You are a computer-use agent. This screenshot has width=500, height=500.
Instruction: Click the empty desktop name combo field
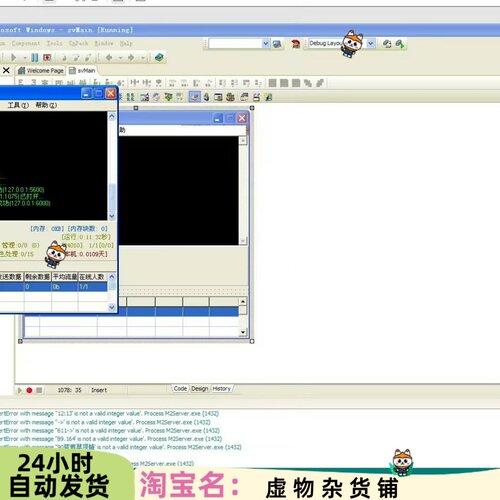235,44
